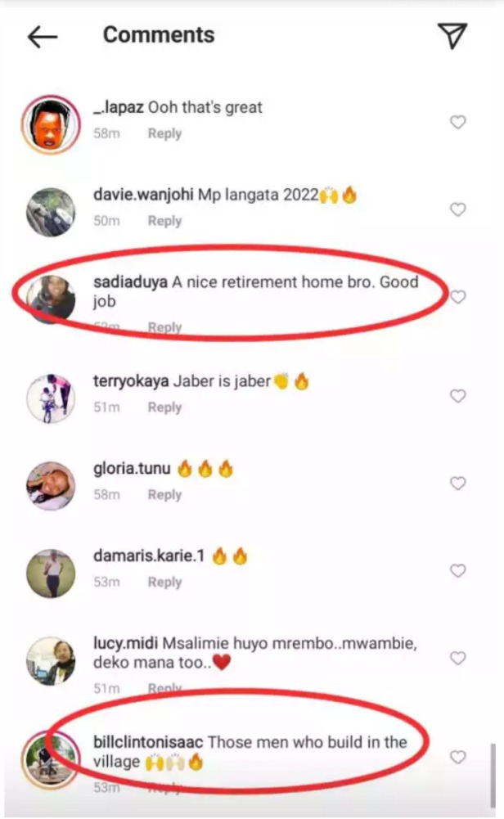Heart gloria.tunu's fire emoji comment

pyautogui.click(x=457, y=484)
